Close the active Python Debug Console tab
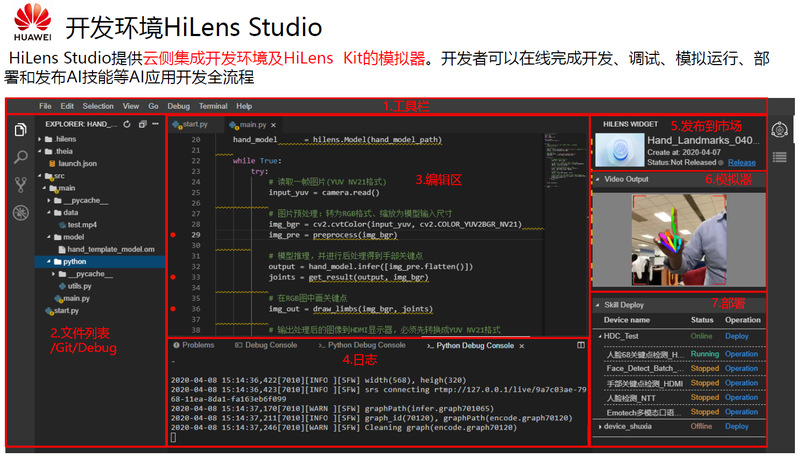Image resolution: width=799 pixels, height=458 pixels. pos(521,346)
